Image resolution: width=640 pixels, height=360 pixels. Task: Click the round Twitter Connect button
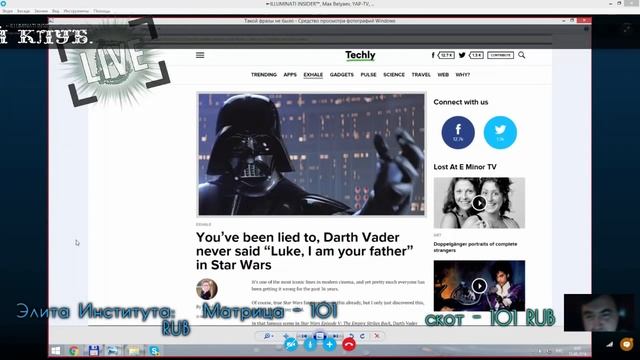click(500, 132)
